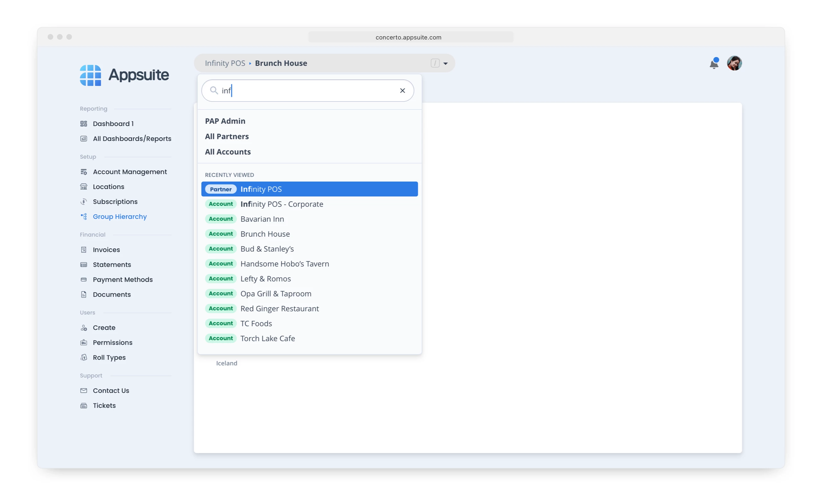The width and height of the screenshot is (822, 504).
Task: Choose Infinity POS - Corporate account
Action: pyautogui.click(x=282, y=204)
